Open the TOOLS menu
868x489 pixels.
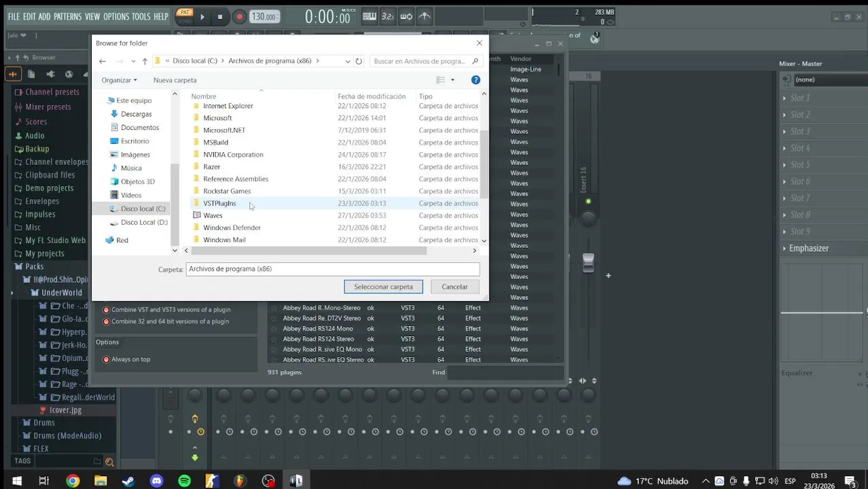(141, 16)
